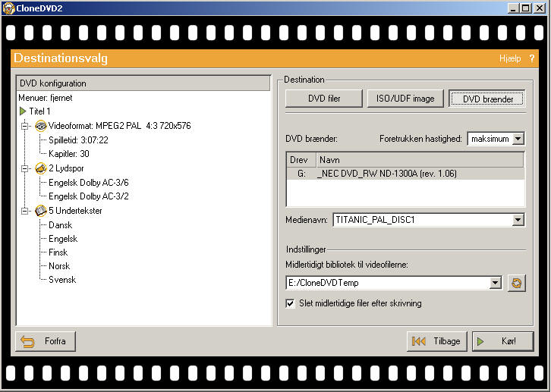
Task: Select the Finsk subtitle
Action: coord(58,252)
